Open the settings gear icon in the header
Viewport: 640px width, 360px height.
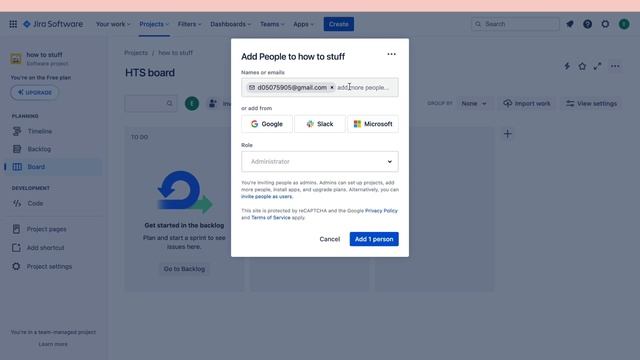(605, 24)
